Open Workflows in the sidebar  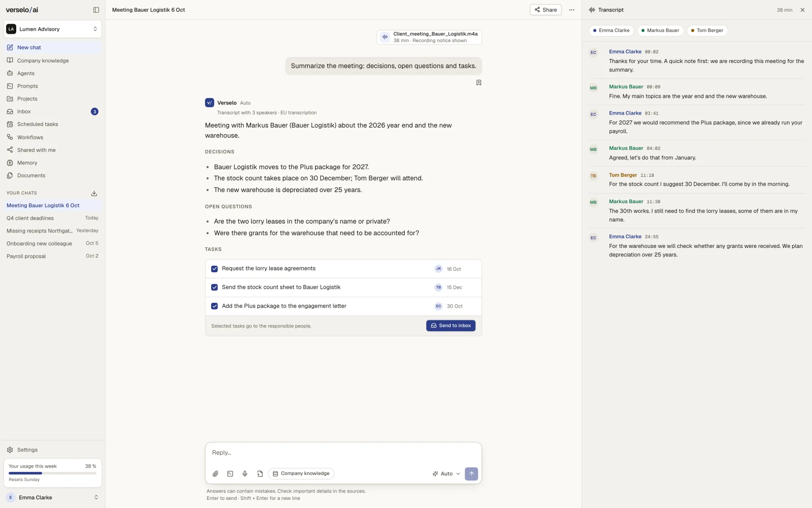point(53,137)
